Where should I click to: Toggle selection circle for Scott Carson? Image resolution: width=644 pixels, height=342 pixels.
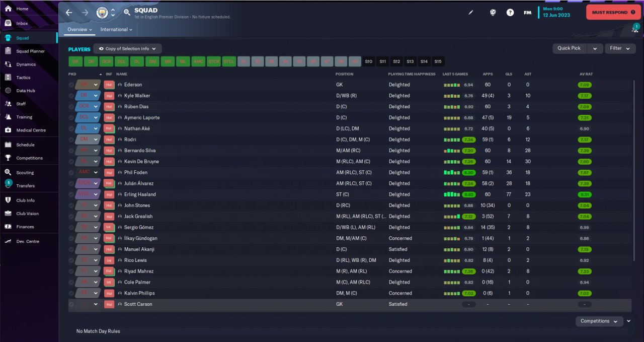71,304
